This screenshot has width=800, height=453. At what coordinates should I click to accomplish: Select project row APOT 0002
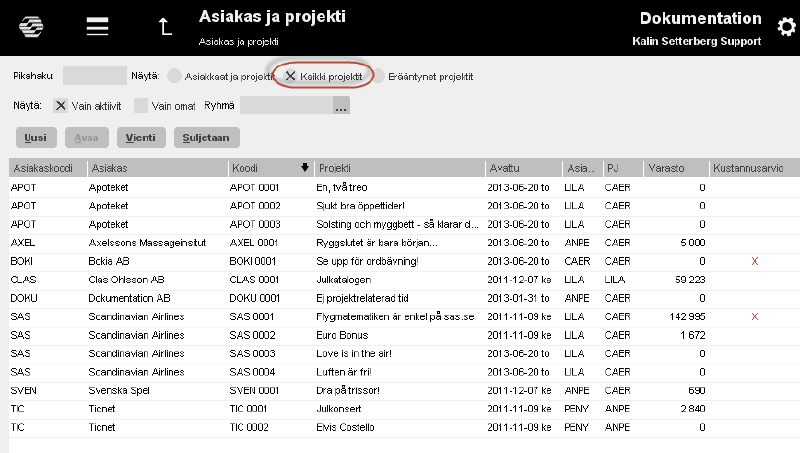[x=404, y=206]
